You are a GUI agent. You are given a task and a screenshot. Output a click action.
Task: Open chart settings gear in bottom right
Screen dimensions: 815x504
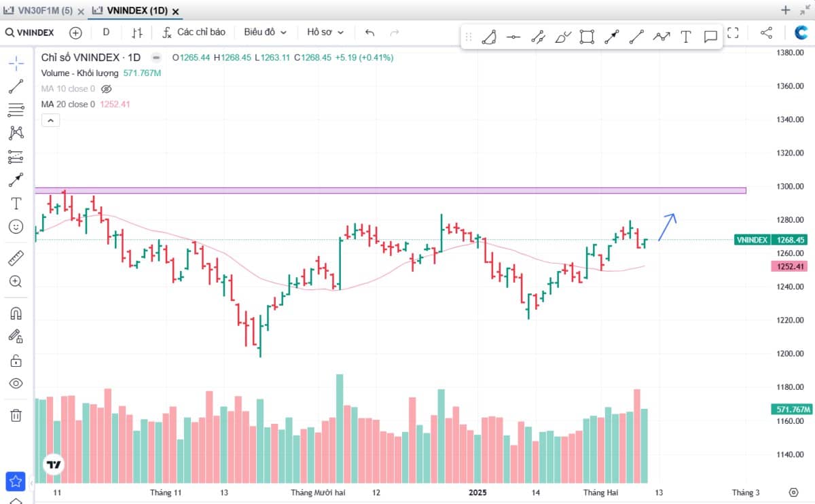pos(793,492)
